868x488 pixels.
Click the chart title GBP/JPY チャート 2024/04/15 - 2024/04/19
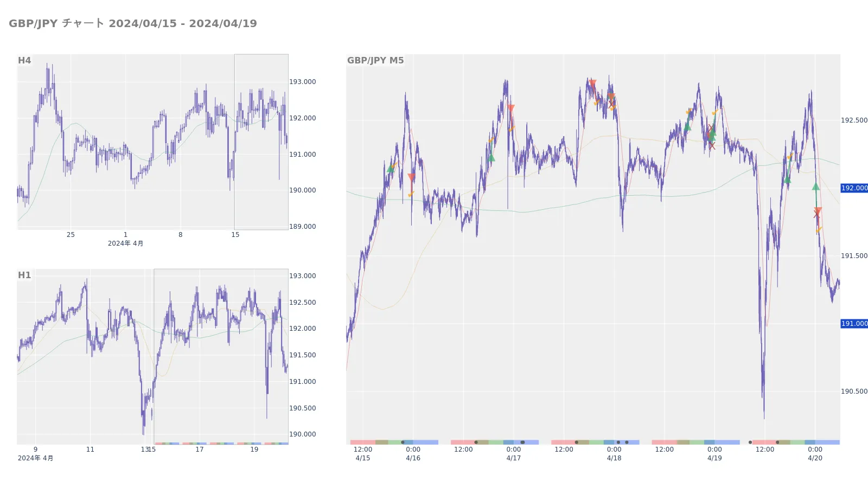(133, 23)
